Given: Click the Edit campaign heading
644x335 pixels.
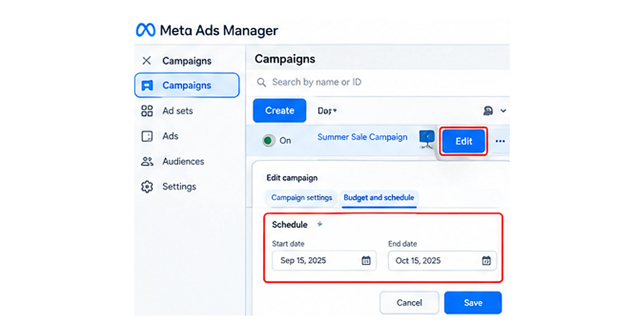Looking at the screenshot, I should (292, 178).
